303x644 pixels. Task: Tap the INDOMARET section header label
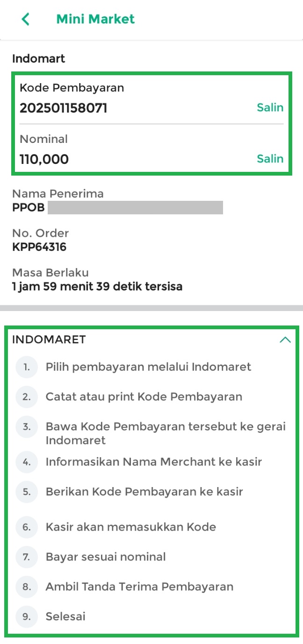coord(49,340)
